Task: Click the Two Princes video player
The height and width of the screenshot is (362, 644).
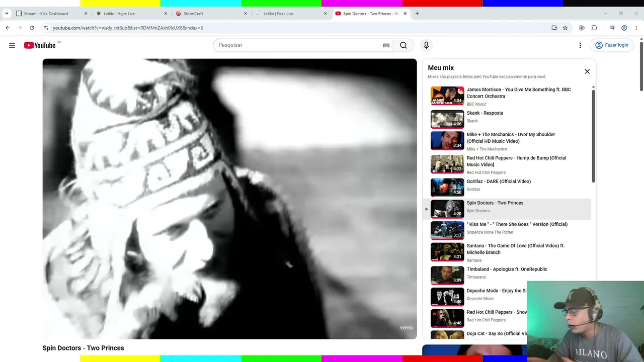Action: point(229,199)
